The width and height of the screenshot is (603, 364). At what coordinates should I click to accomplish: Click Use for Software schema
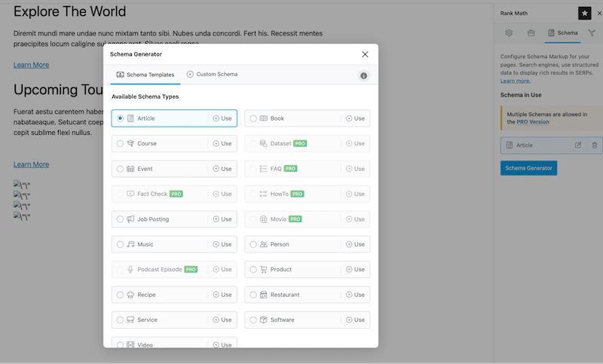click(x=355, y=320)
